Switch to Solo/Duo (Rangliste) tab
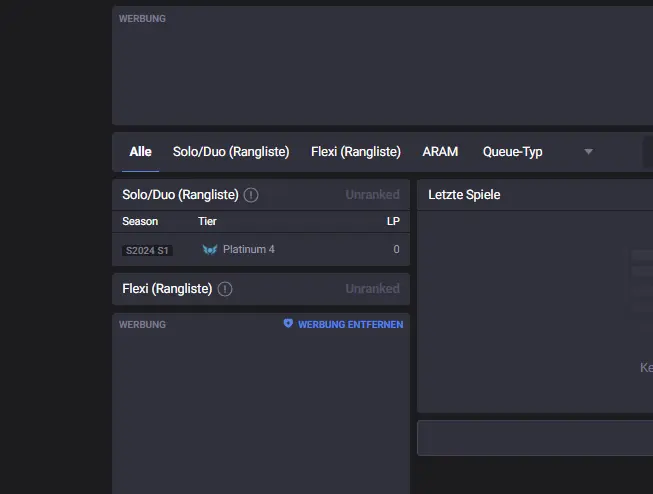Viewport: 653px width, 494px height. [231, 152]
